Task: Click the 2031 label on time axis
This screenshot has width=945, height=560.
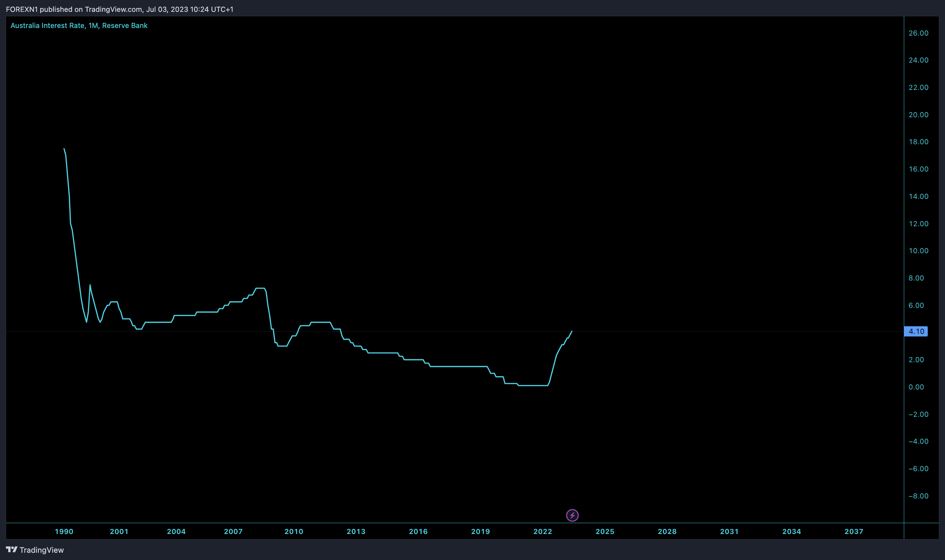Action: pyautogui.click(x=729, y=531)
